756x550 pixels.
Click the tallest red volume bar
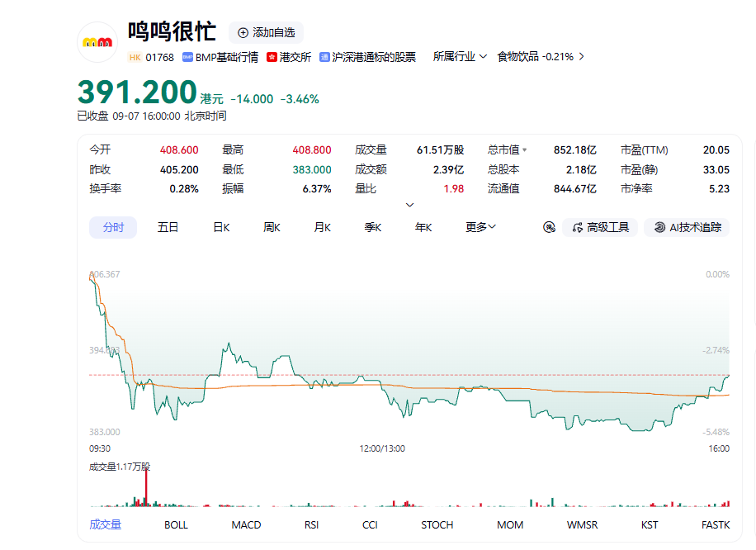click(x=146, y=487)
